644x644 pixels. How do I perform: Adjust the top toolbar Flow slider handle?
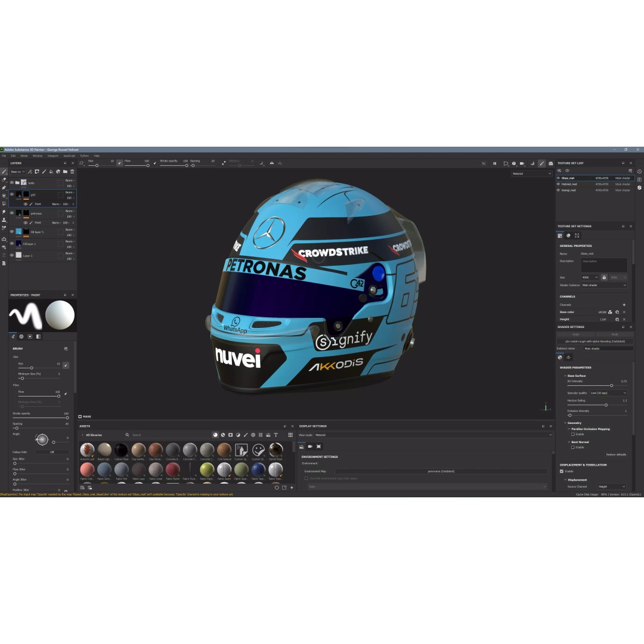click(148, 166)
